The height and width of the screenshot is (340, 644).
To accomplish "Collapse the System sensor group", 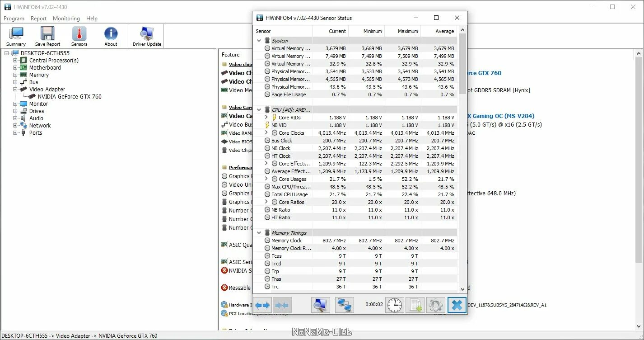I will tap(259, 41).
